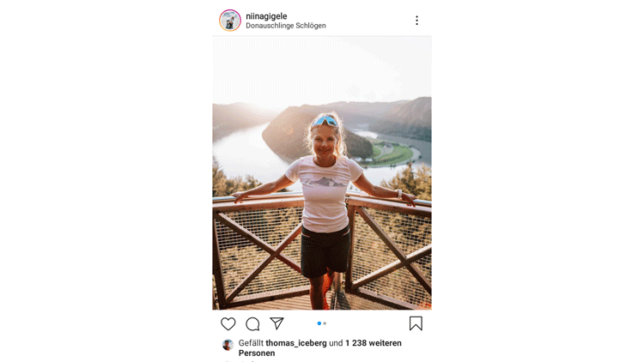Click the small thomas_iceberg liker avatar
Viewport: 644px width, 362px height.
point(228,345)
